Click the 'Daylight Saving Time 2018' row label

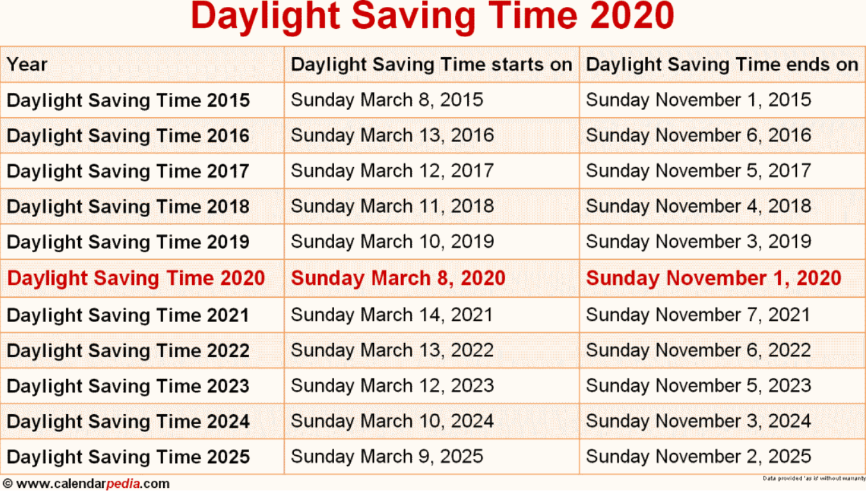tap(128, 207)
